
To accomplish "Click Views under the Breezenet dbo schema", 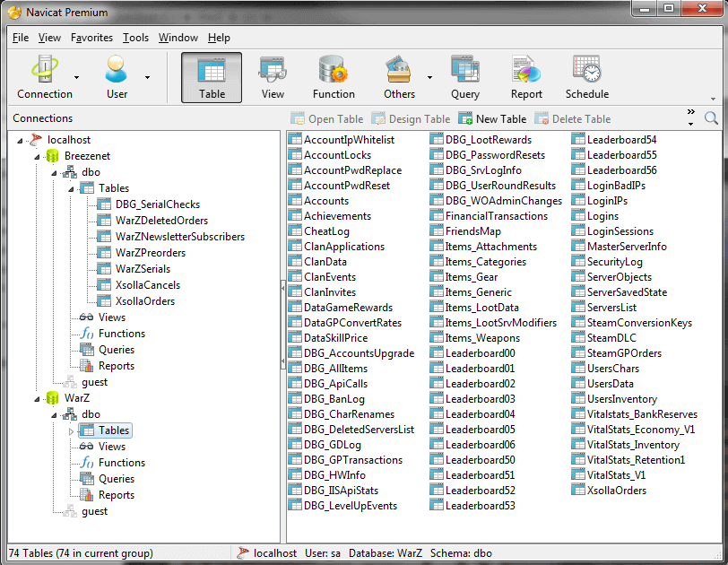I will click(112, 317).
